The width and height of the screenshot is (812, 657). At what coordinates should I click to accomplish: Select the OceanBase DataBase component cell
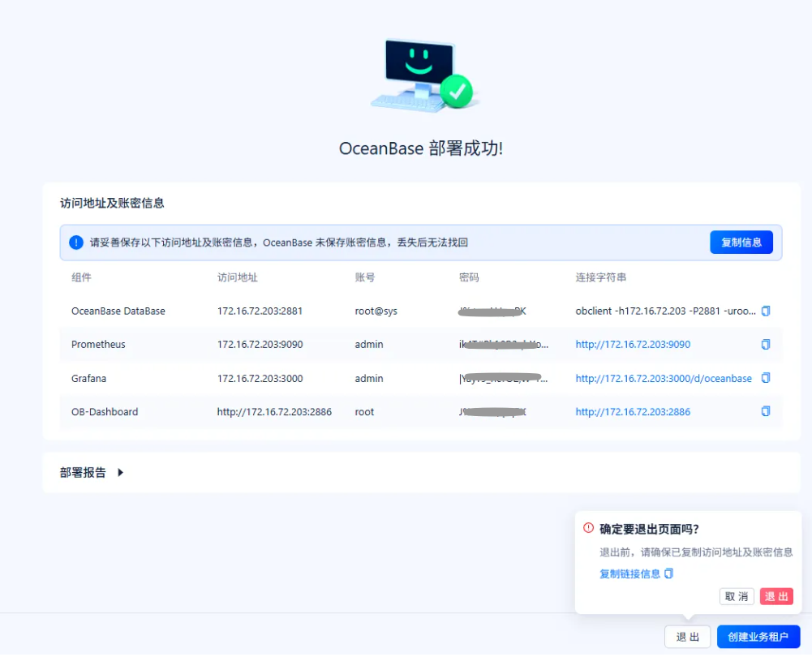tap(118, 311)
